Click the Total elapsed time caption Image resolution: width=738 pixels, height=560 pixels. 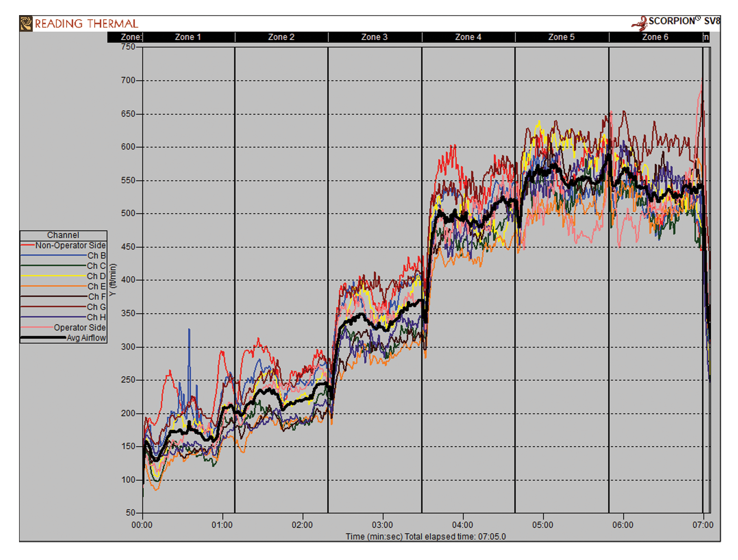(x=455, y=537)
